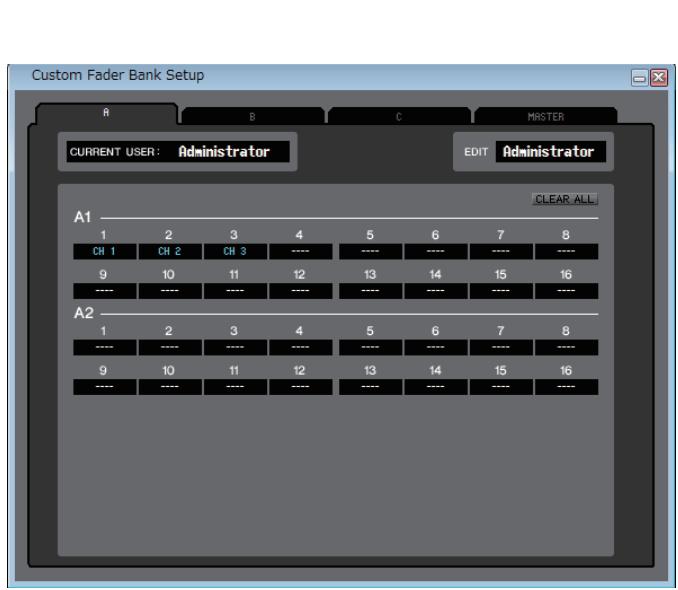Screen dimensions: 678x590
Task: Open the MASTER fader bank tab
Action: [546, 116]
